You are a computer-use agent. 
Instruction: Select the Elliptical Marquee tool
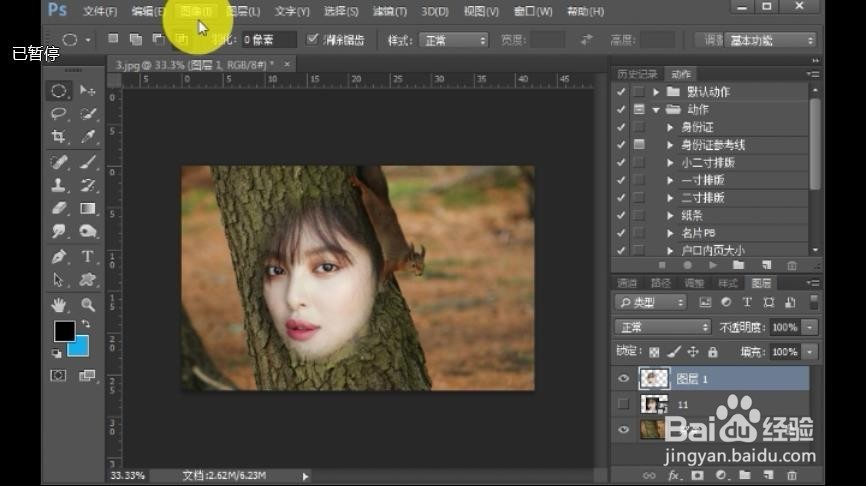click(59, 90)
